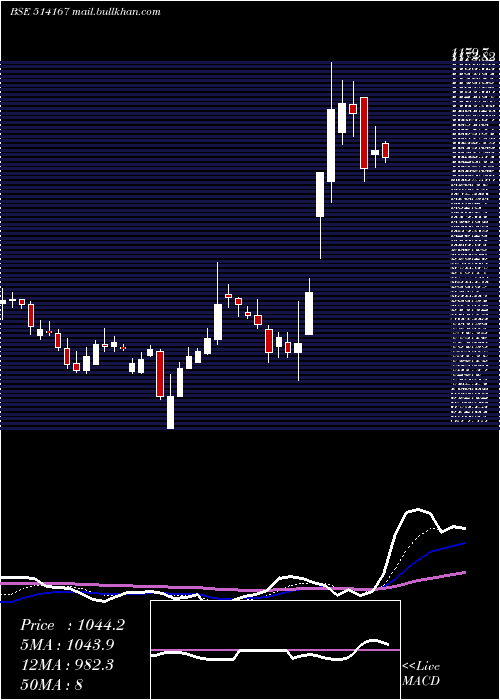Click the Live MACD inset chart
The width and height of the screenshot is (500, 700).
(x=275, y=650)
